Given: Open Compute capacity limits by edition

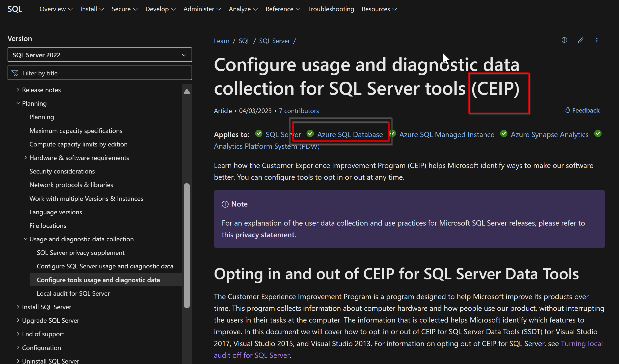Looking at the screenshot, I should pyautogui.click(x=78, y=144).
